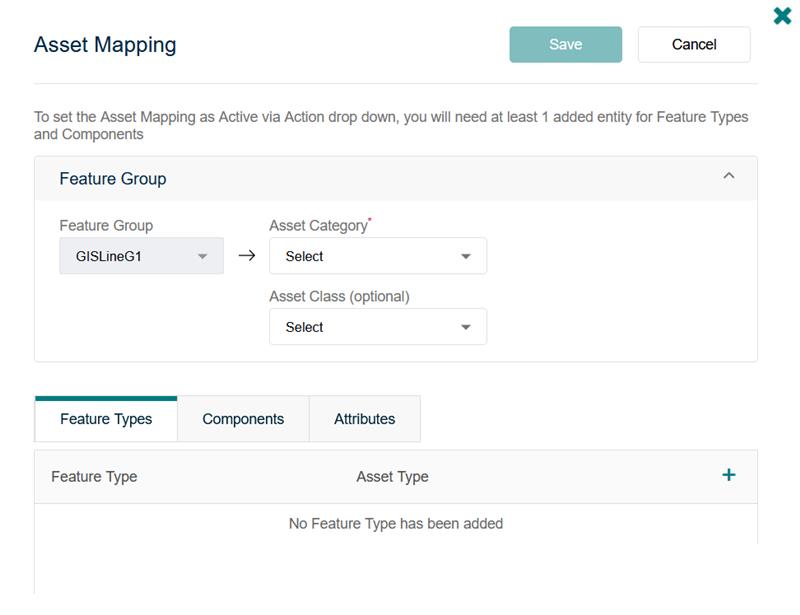Viewport: 800px width, 615px height.
Task: Click the Asset Type column header
Action: (389, 477)
